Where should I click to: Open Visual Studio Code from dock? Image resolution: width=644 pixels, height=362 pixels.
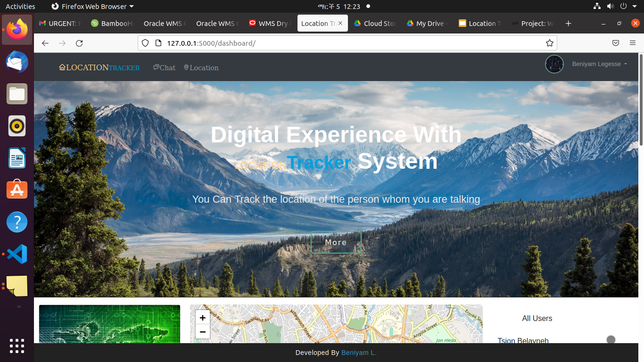(17, 254)
